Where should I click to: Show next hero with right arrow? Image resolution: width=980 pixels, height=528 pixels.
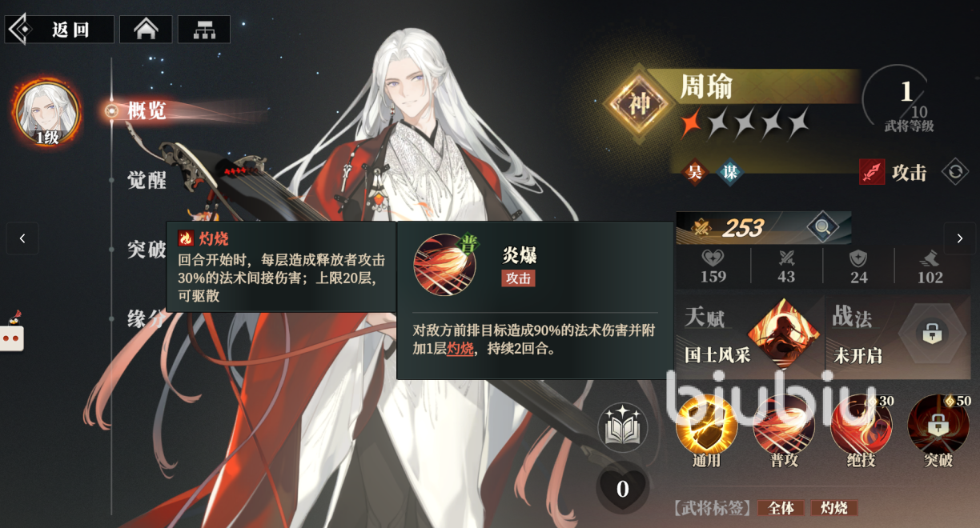tap(959, 238)
